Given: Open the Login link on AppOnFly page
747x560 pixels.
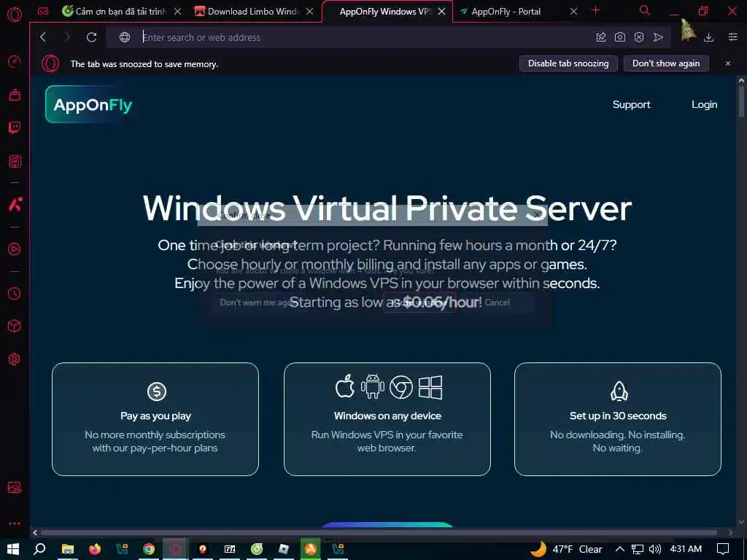Looking at the screenshot, I should [704, 105].
